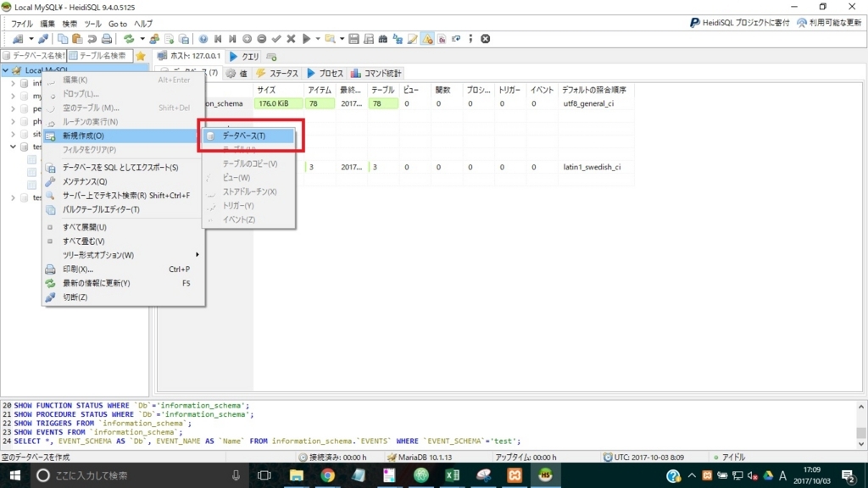868x488 pixels.
Task: Click the Print toolbar icon
Action: point(107,39)
